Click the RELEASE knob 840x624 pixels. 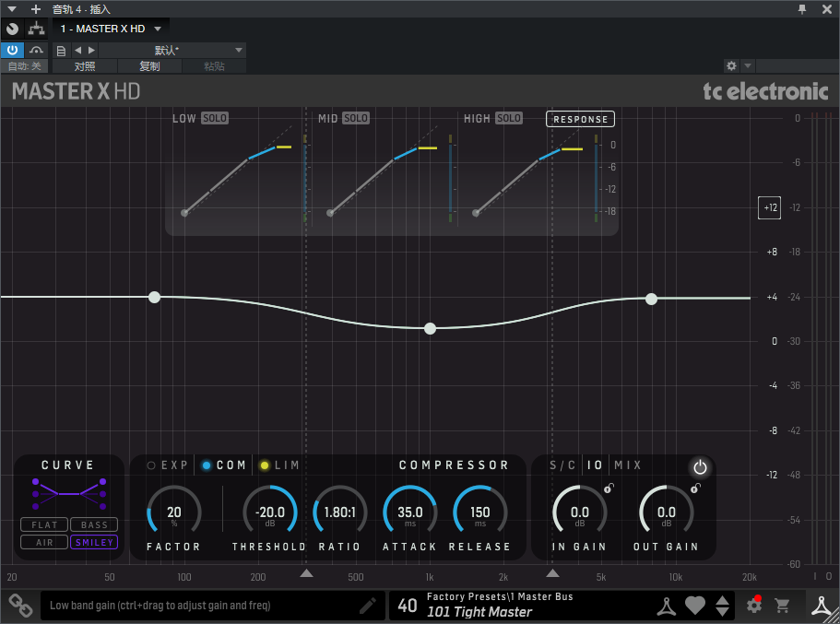pyautogui.click(x=480, y=512)
